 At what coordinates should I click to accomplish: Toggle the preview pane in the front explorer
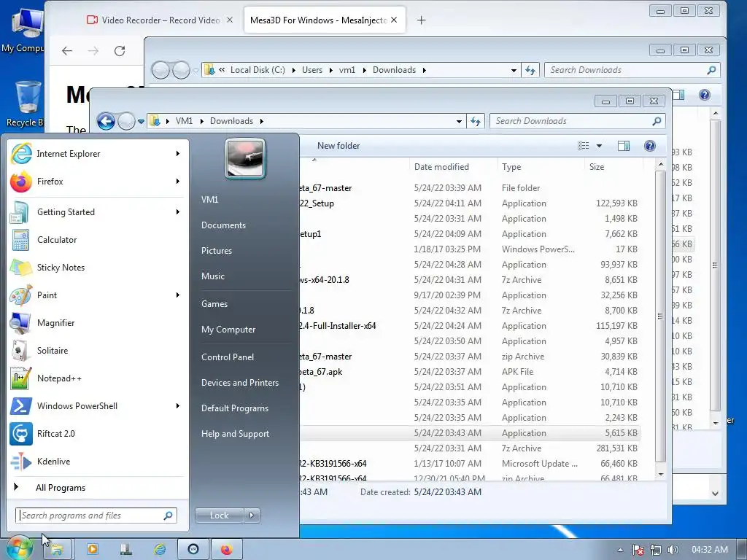click(624, 146)
